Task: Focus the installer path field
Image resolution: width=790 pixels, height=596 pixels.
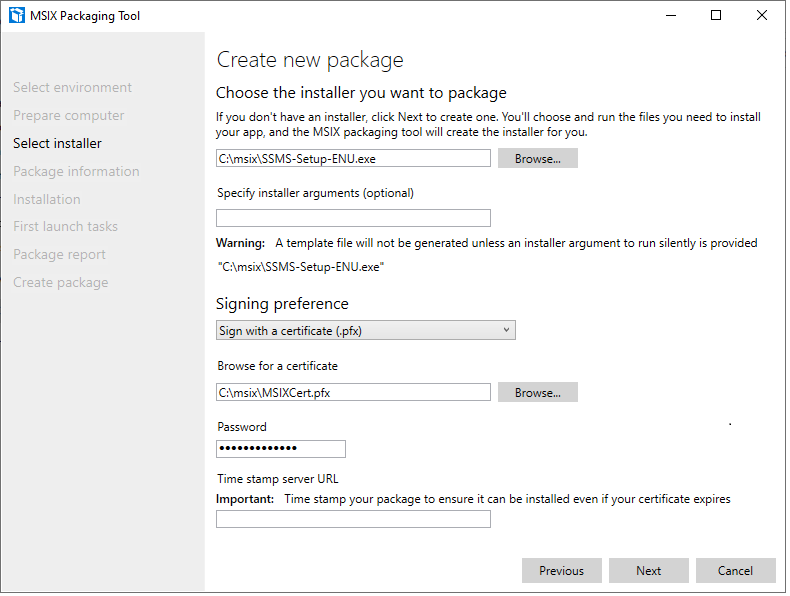Action: click(x=355, y=159)
